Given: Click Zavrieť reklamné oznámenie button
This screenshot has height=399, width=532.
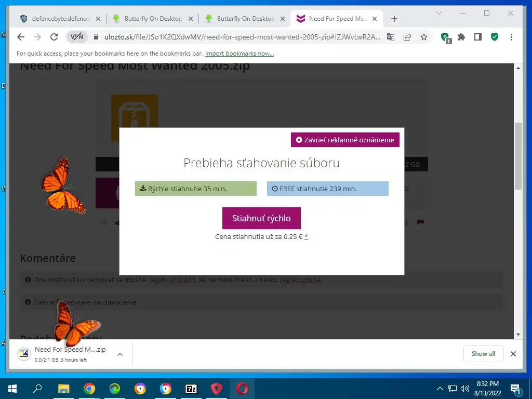Looking at the screenshot, I should click(x=345, y=140).
